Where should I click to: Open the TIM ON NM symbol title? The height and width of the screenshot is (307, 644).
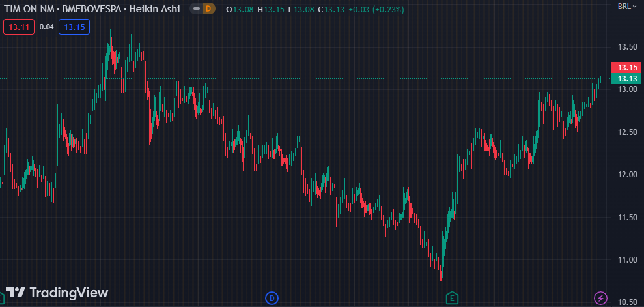29,8
